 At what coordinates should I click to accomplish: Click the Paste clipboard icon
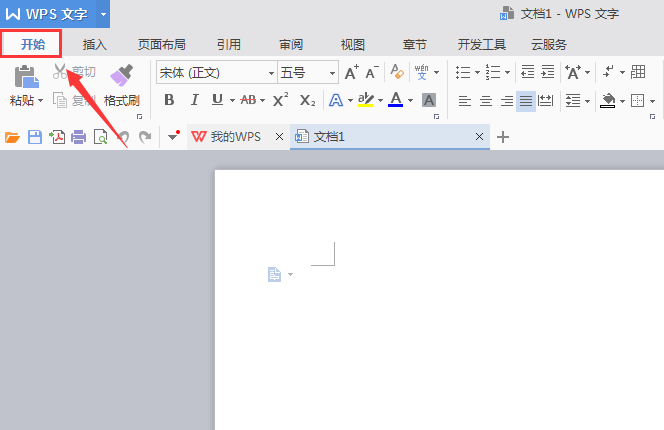point(26,76)
